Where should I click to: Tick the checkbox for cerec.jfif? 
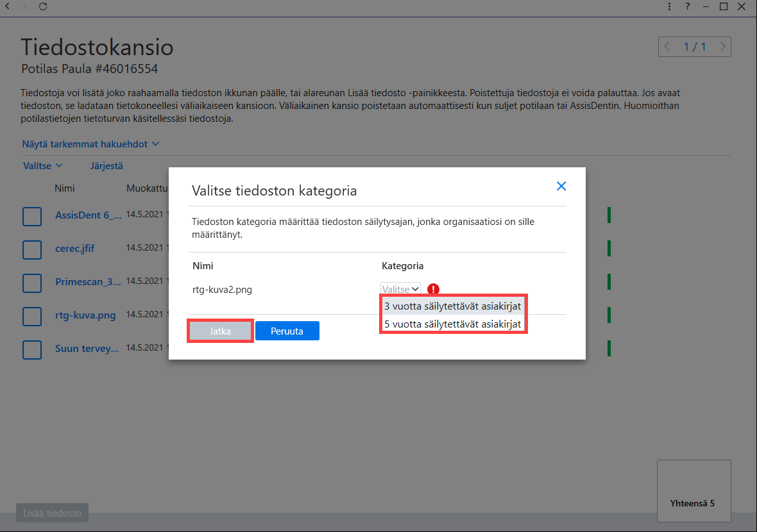point(32,250)
